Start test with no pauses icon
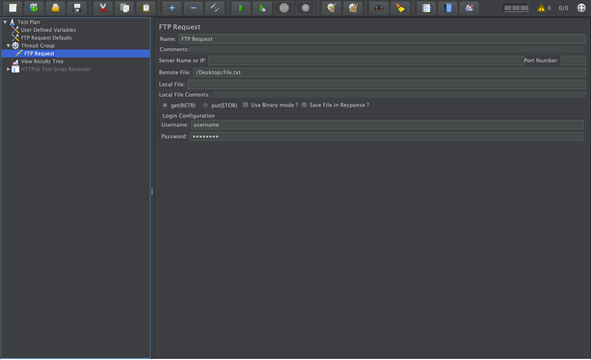This screenshot has width=591, height=360. (x=262, y=8)
